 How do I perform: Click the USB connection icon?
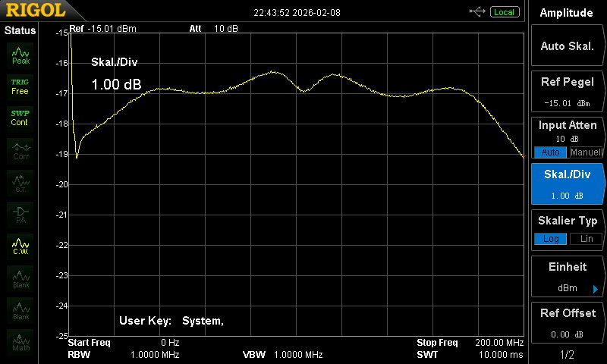click(x=477, y=12)
